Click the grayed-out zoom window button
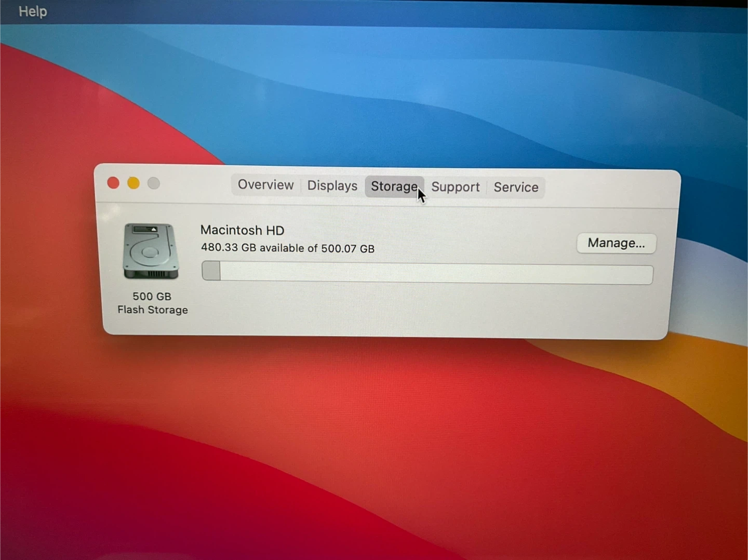This screenshot has height=560, width=748. [x=154, y=183]
